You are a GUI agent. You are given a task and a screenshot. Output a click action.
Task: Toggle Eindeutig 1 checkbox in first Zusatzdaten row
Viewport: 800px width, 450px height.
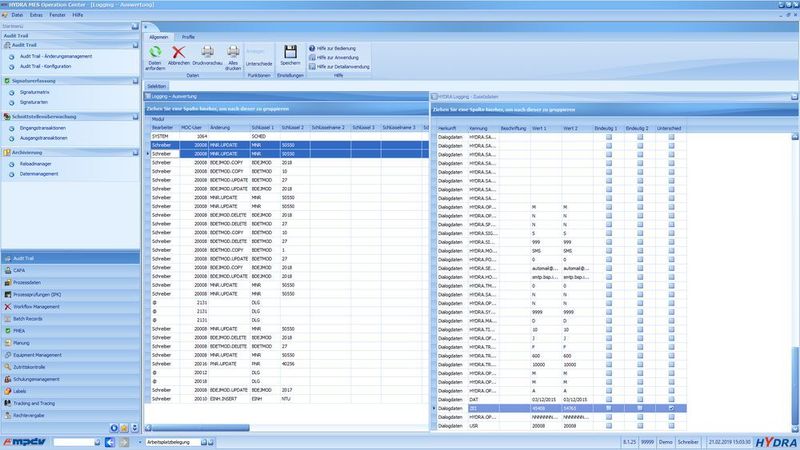coord(609,137)
